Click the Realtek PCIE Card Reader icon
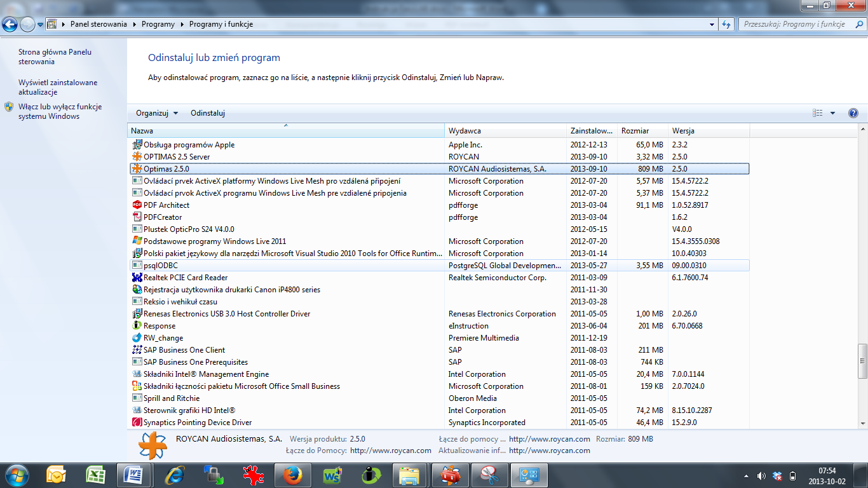This screenshot has width=868, height=488. (137, 278)
